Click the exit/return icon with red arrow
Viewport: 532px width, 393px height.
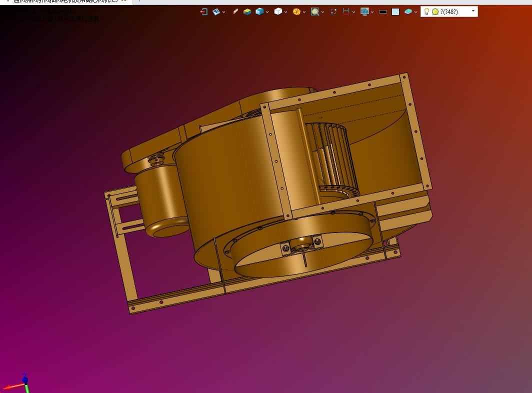tap(204, 12)
